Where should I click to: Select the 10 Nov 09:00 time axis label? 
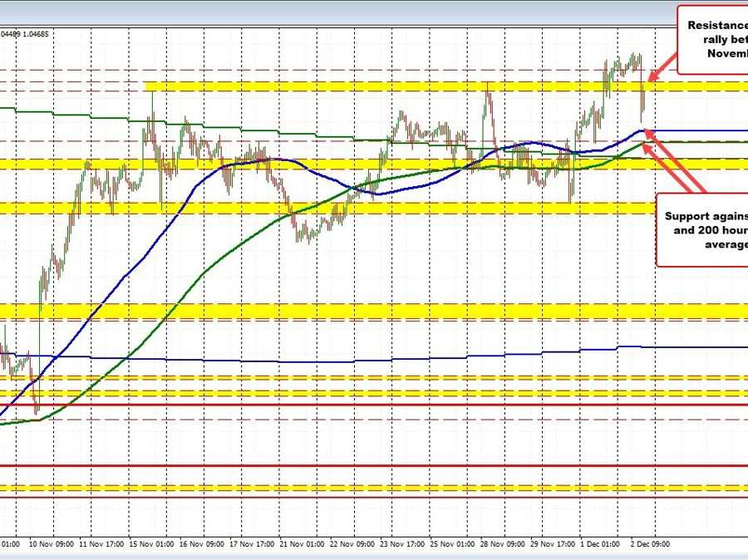[52, 543]
